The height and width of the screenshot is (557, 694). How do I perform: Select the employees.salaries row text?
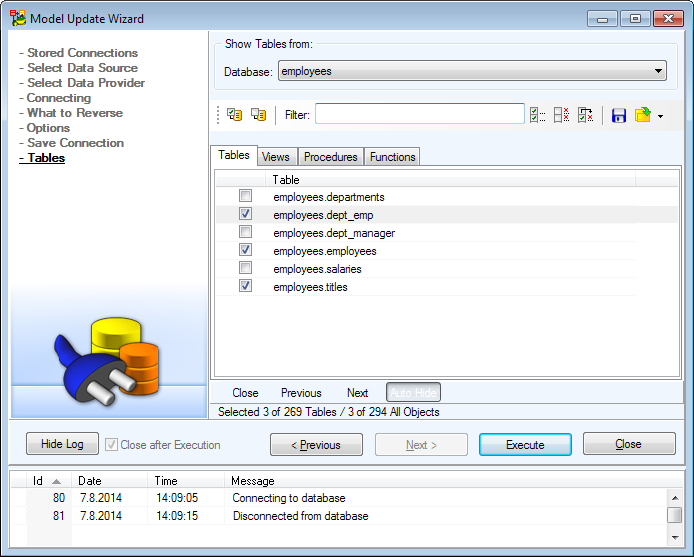tap(317, 269)
